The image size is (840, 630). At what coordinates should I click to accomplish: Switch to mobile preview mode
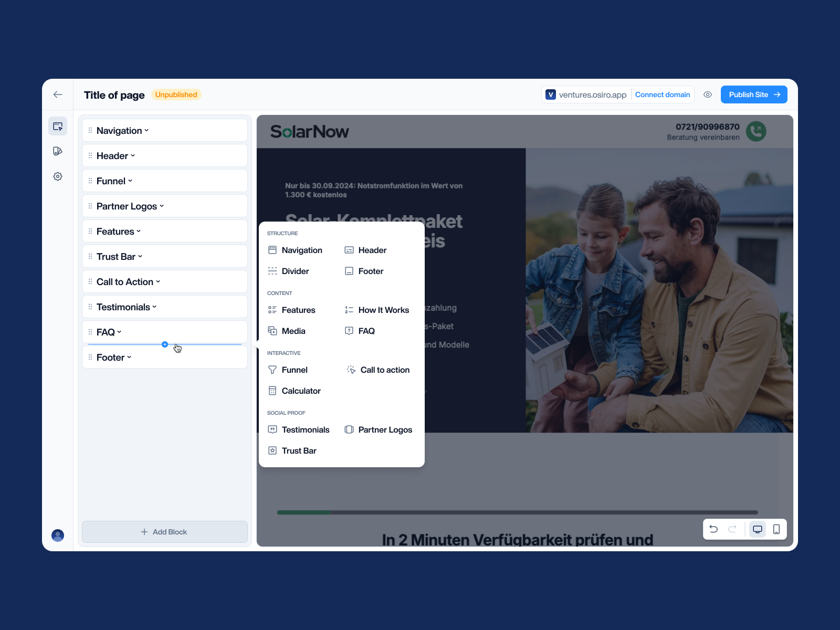(x=776, y=529)
